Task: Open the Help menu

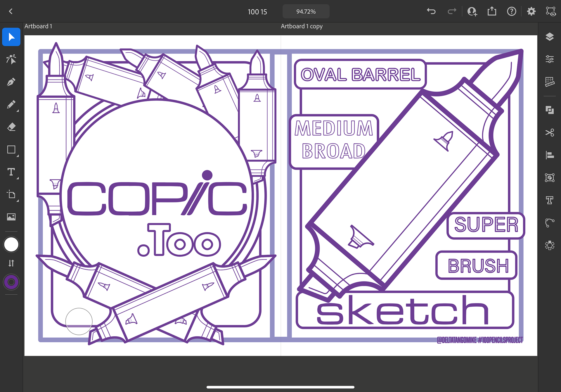Action: pos(512,11)
